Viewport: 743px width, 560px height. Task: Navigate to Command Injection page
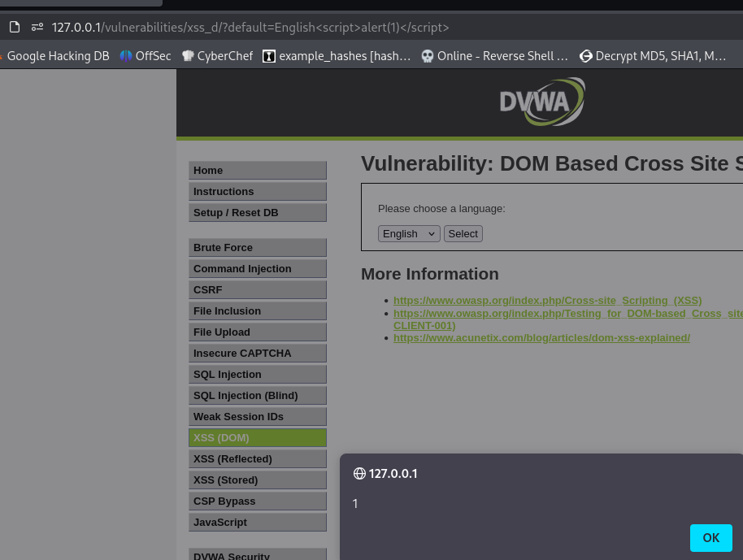[257, 269]
